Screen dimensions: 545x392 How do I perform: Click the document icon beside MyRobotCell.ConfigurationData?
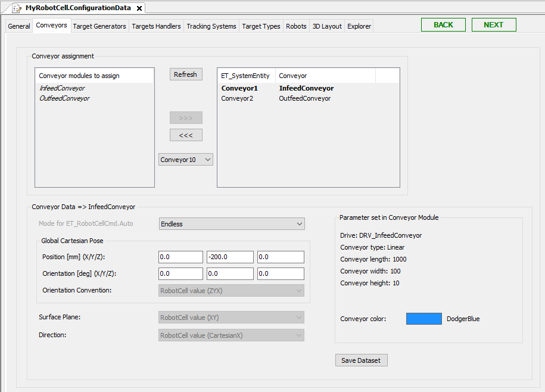(16, 8)
